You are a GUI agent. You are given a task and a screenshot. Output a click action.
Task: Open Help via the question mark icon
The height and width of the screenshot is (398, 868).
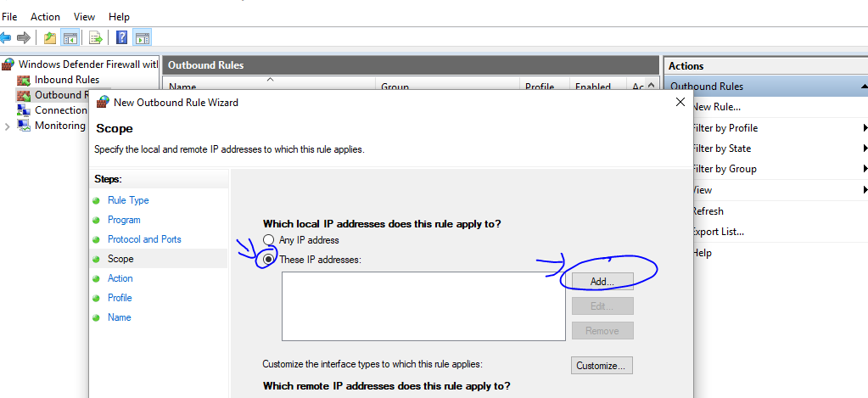[122, 37]
